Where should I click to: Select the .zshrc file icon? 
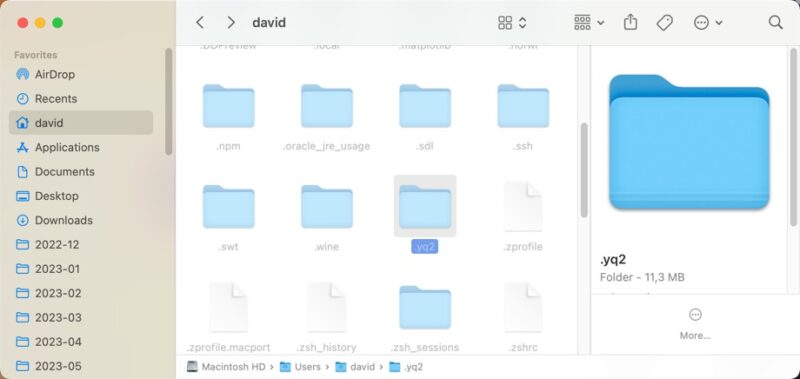523,308
